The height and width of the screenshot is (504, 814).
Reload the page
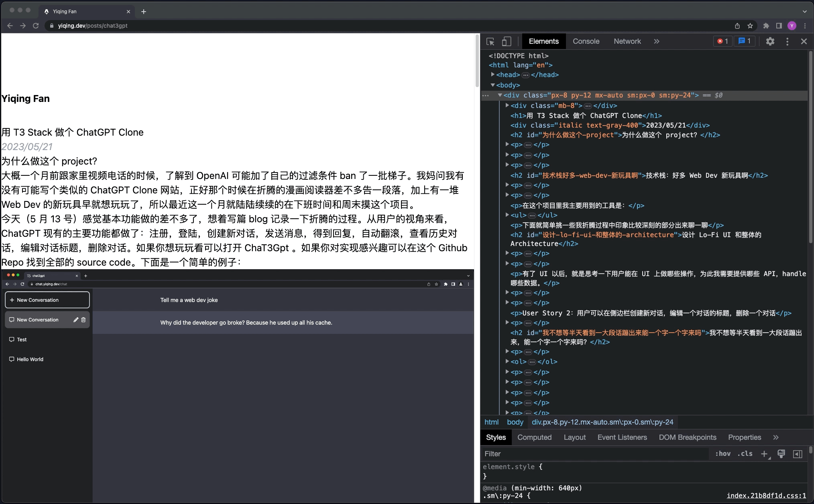[x=36, y=26]
